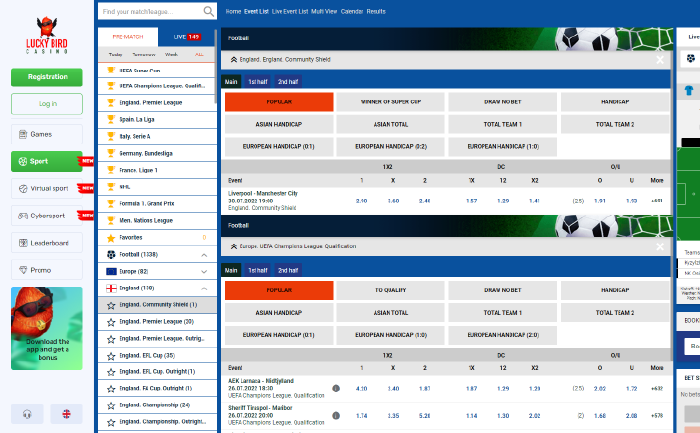Open the Cybersport section

47,216
